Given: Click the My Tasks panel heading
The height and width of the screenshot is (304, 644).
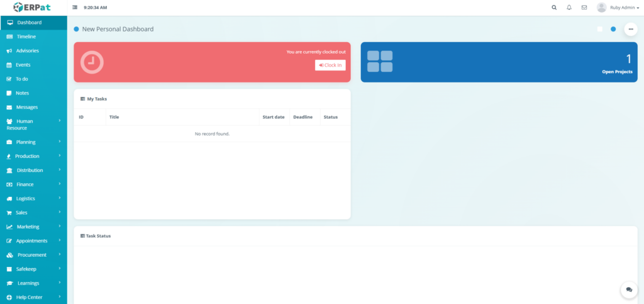Looking at the screenshot, I should tap(94, 99).
